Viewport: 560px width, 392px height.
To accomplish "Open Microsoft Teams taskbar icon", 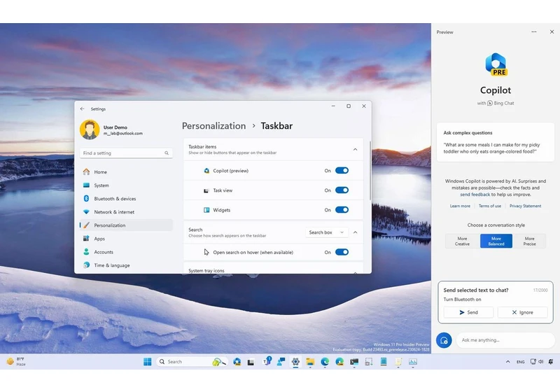I will tap(267, 361).
